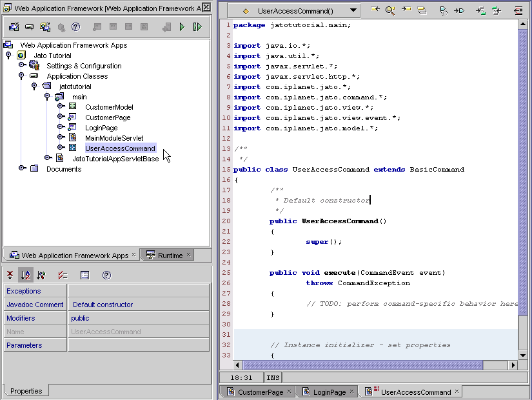Open help from the Properties toolbar

[106, 275]
